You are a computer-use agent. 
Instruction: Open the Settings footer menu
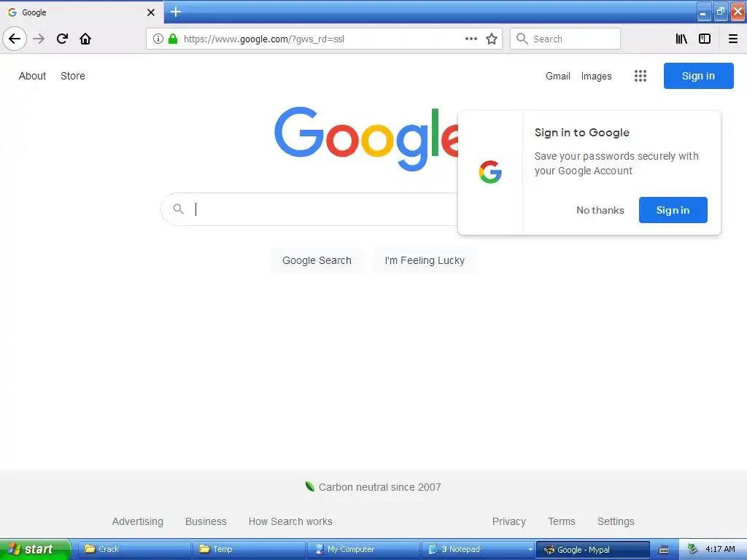pyautogui.click(x=616, y=521)
